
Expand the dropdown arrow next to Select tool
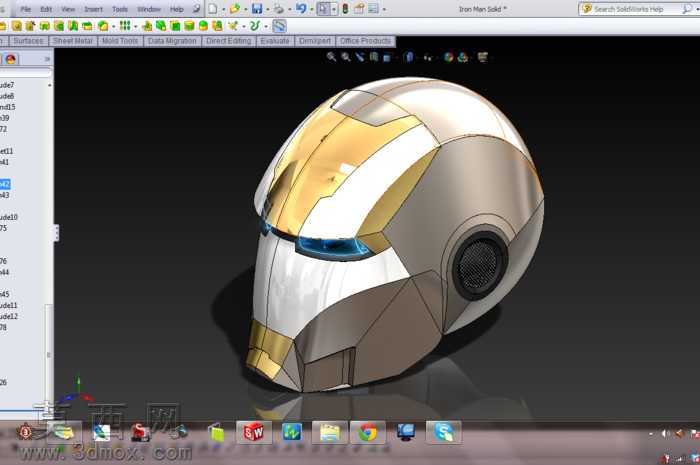coord(334,9)
